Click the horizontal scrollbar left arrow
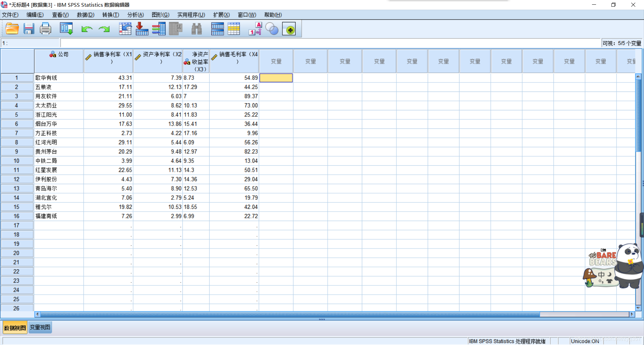The width and height of the screenshot is (644, 345). [37, 314]
